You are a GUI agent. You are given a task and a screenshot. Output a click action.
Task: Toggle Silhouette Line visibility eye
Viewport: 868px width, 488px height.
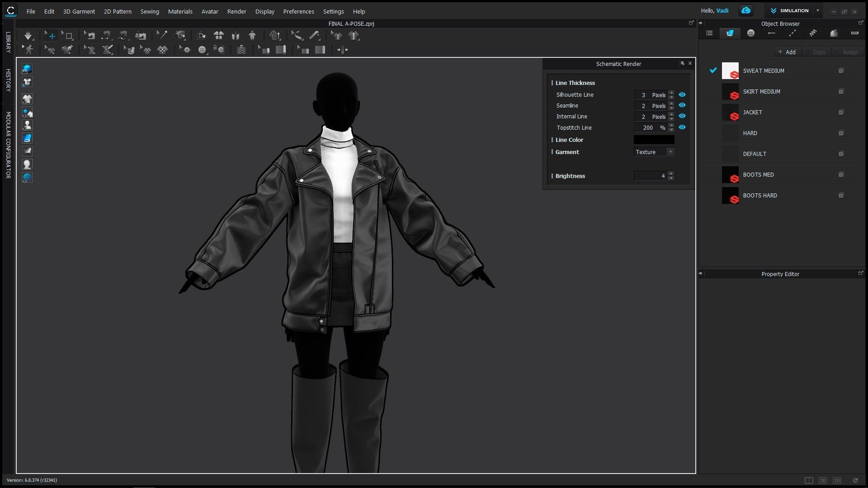click(682, 94)
